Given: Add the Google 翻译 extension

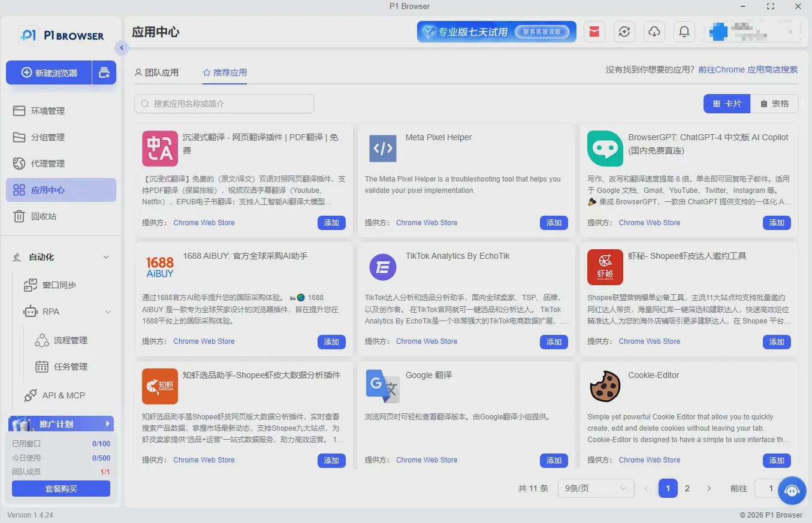Looking at the screenshot, I should pyautogui.click(x=554, y=461).
